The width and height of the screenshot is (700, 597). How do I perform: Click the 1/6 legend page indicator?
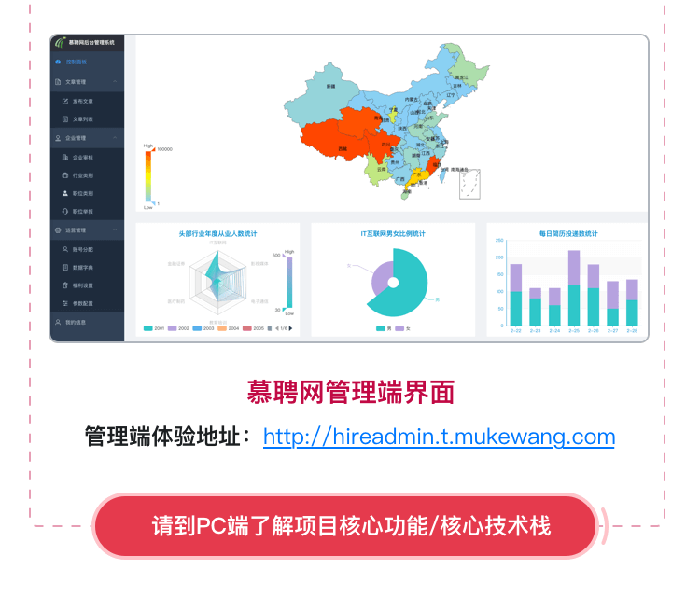284,328
